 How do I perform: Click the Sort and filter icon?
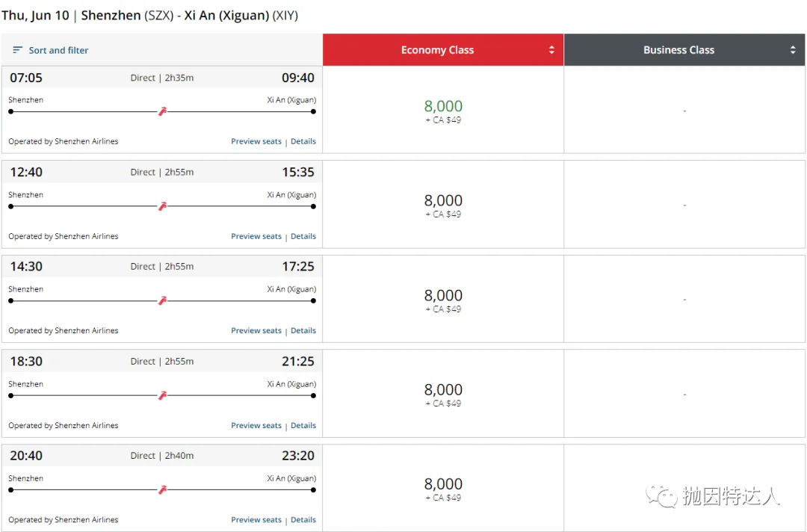coord(18,50)
